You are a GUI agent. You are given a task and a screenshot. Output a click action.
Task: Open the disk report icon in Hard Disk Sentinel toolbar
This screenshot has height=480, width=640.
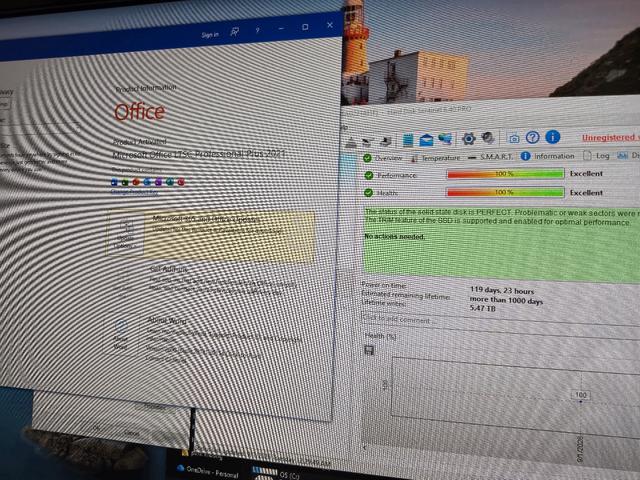[x=407, y=140]
